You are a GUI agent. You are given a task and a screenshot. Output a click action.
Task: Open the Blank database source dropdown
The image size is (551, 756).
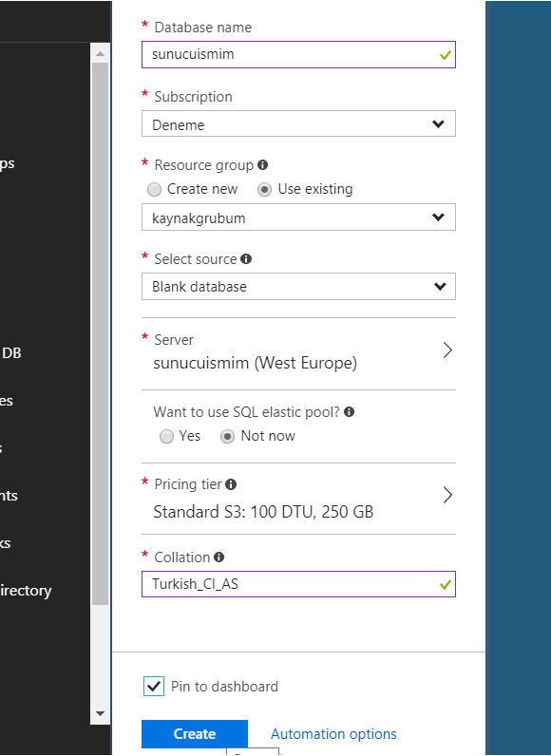click(x=298, y=287)
